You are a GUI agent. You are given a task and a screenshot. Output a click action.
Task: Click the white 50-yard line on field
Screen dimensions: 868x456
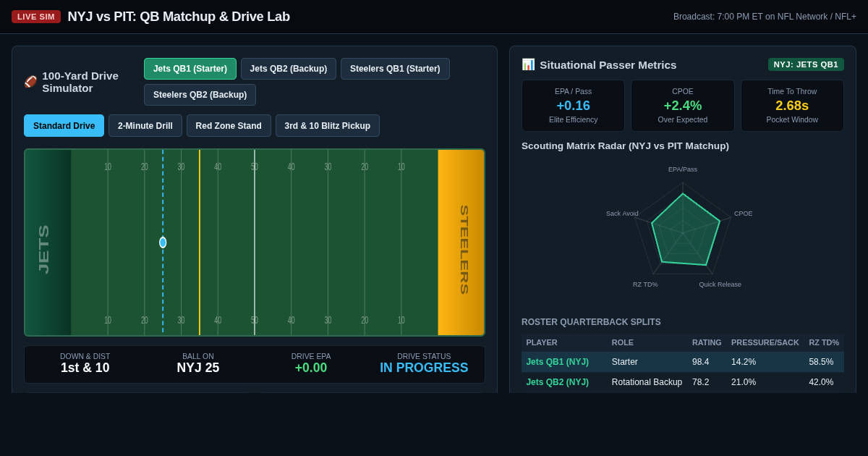255,242
